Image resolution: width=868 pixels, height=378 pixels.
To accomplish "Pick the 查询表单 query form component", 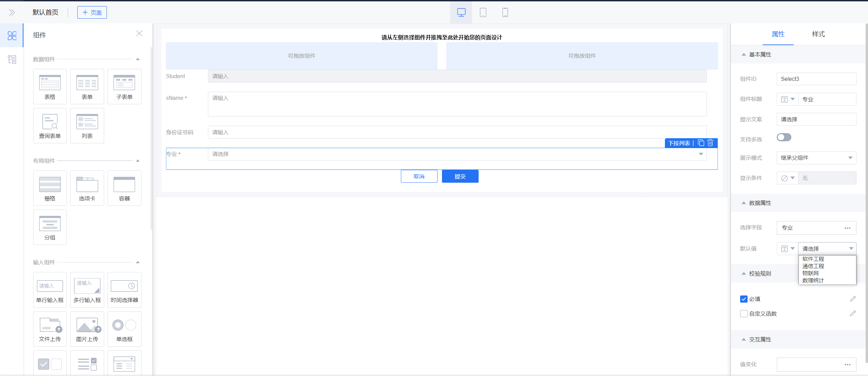I will [x=50, y=126].
